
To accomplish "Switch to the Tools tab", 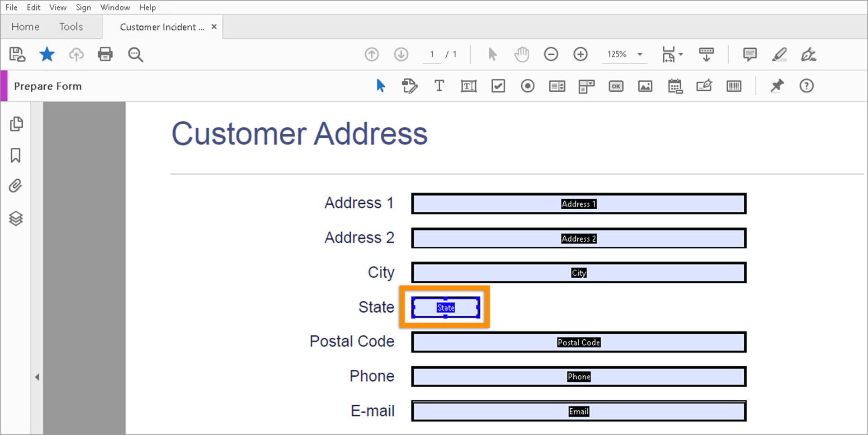I will tap(71, 27).
